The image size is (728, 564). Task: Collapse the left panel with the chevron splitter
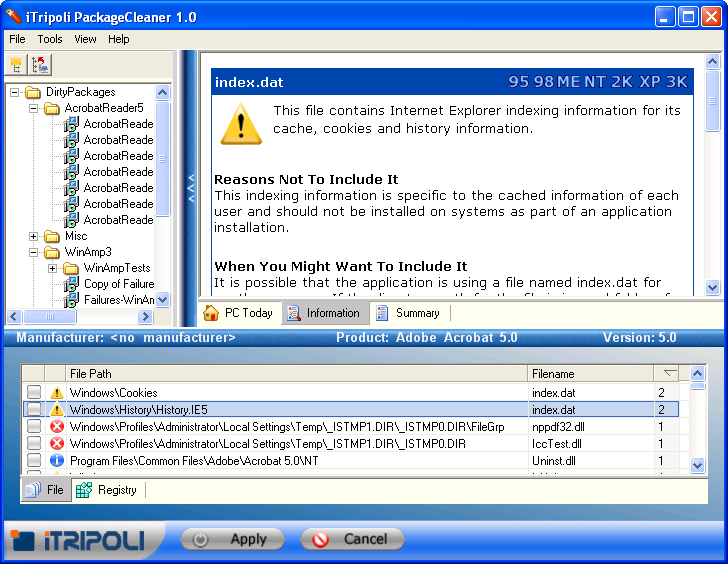[x=191, y=188]
